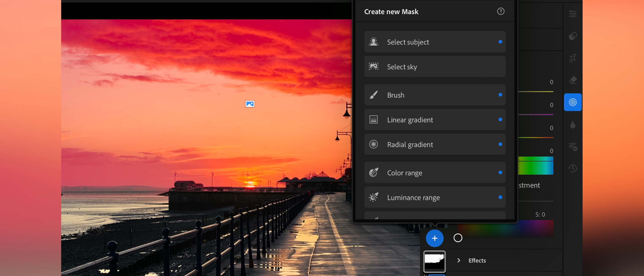Click the blue dot on Select subject row

(x=500, y=42)
